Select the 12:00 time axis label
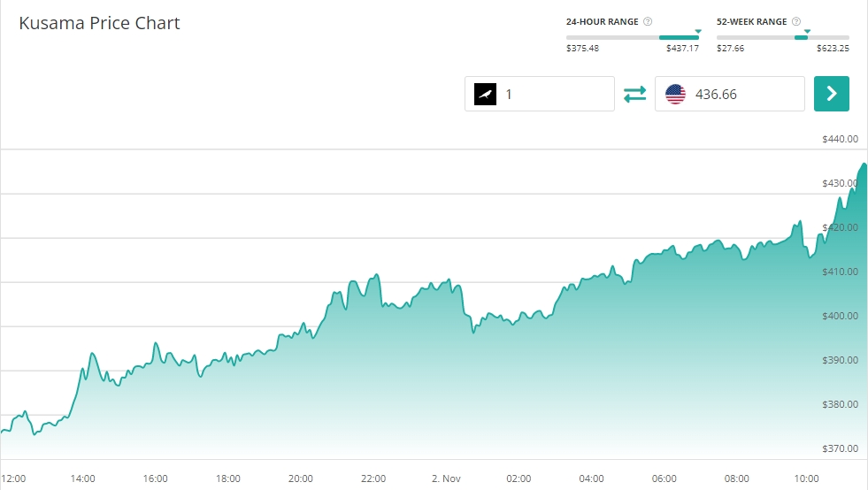This screenshot has height=490, width=868. pos(13,479)
